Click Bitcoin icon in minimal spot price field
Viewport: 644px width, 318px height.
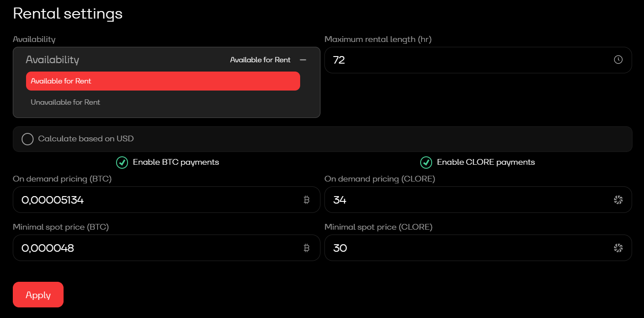tap(307, 248)
